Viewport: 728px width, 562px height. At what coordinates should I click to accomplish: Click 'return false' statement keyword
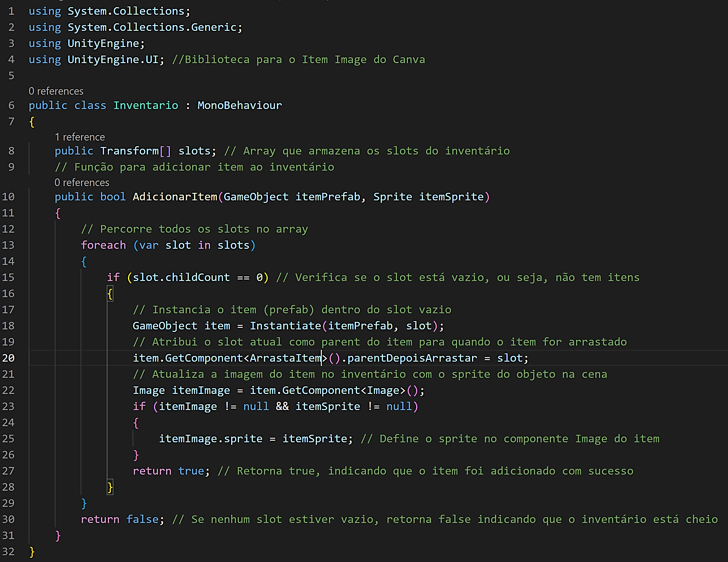pos(100,519)
